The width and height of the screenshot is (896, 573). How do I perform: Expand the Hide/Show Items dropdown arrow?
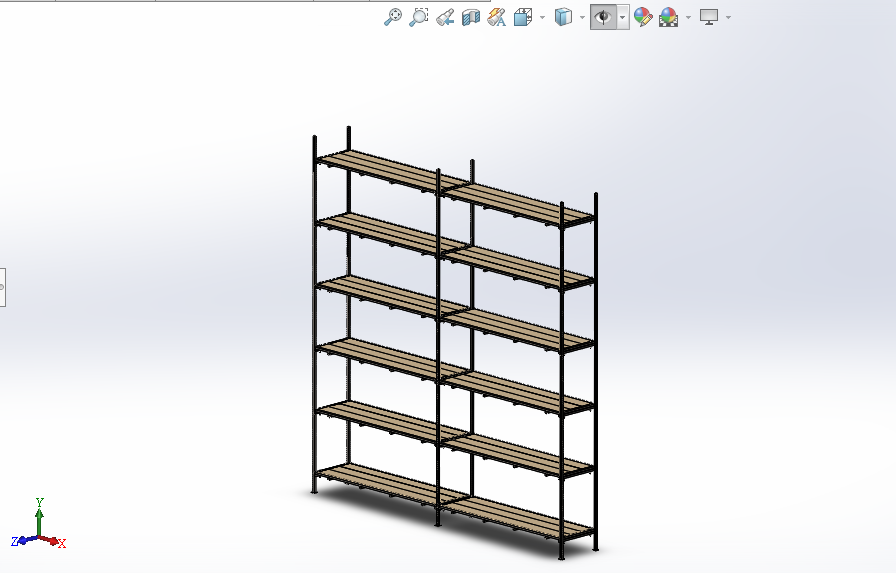(x=623, y=17)
